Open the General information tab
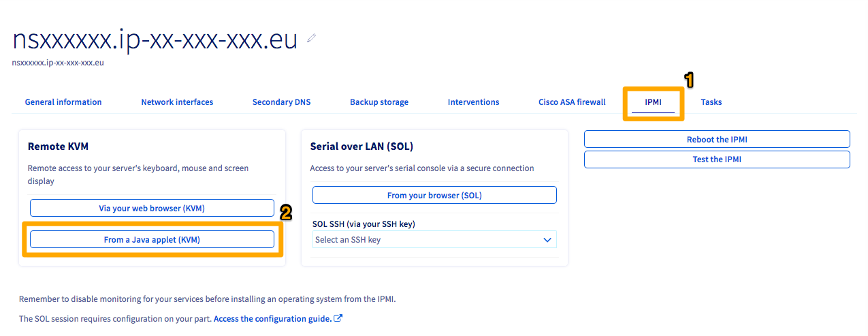Viewport: 868px width, 336px height. click(63, 102)
